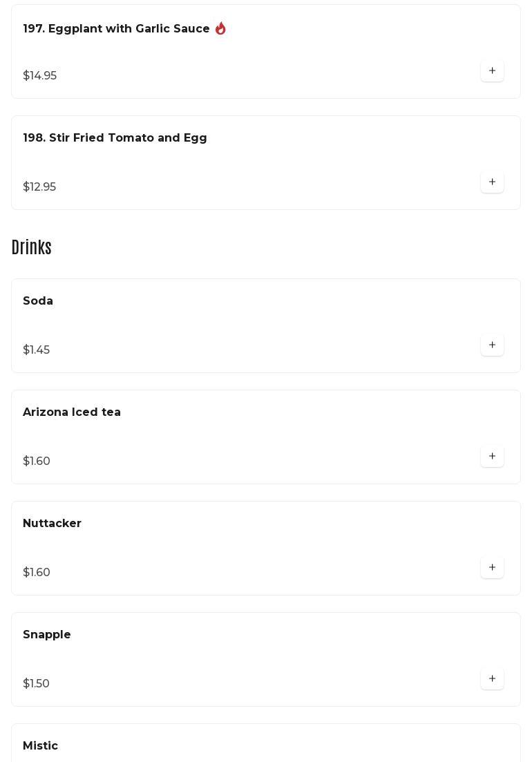Click the $14.95 eggplant price
Image resolution: width=532 pixels, height=762 pixels.
coord(40,76)
